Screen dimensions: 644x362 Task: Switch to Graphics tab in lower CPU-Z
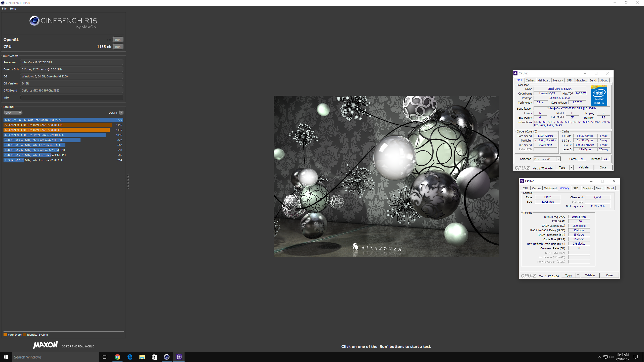(x=588, y=188)
